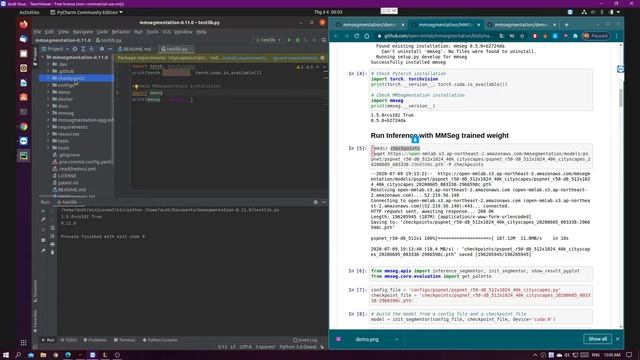640x360 pixels.
Task: Locate the opened file in the Project tree
Action: coord(75,49)
